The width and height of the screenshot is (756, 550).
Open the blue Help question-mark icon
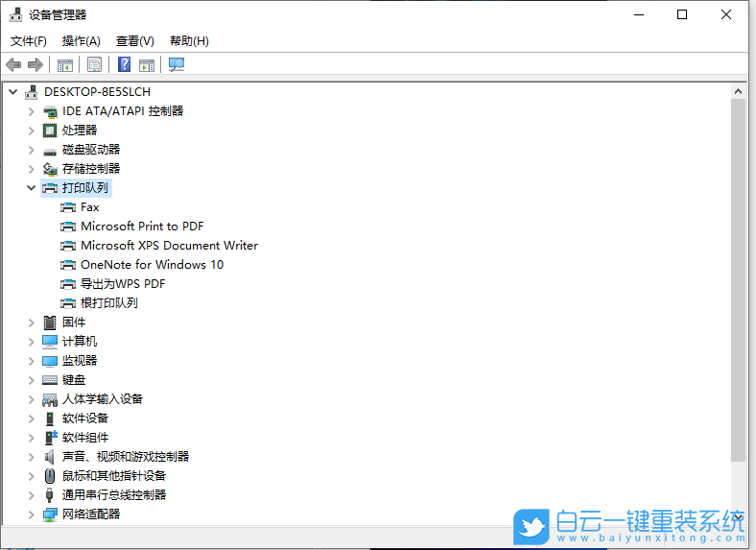tap(125, 64)
